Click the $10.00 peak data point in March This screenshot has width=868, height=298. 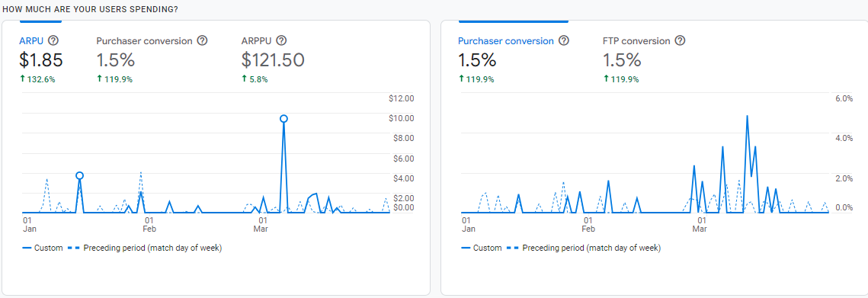(284, 119)
